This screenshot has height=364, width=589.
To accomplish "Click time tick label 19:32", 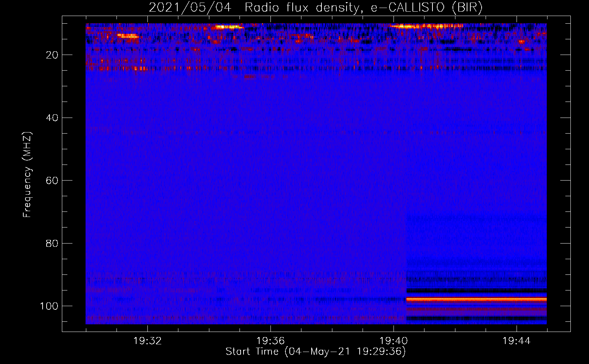I will point(147,341).
